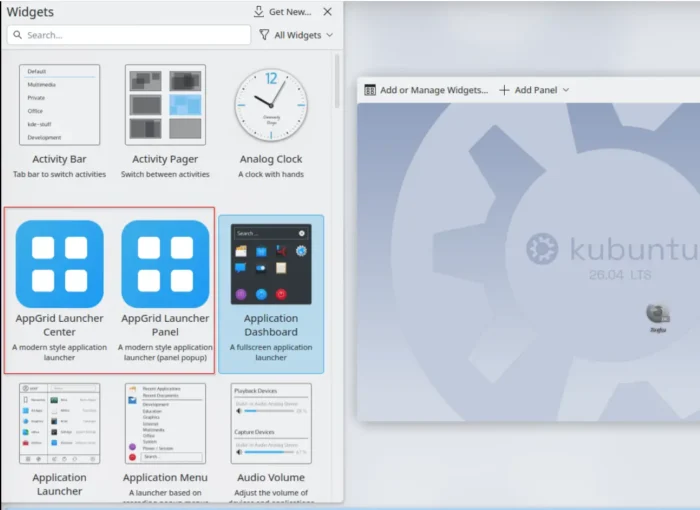Viewport: 700px width, 510px height.
Task: Click the Get New... button label
Action: [x=290, y=12]
